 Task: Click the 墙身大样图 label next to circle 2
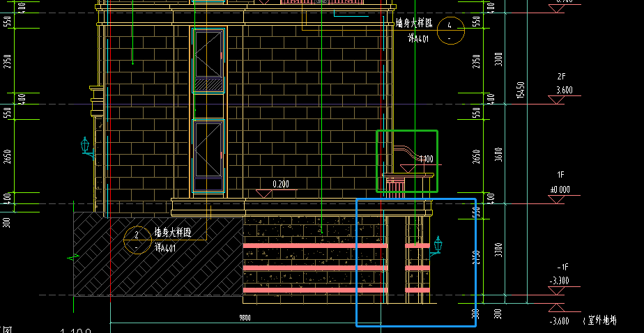tap(173, 233)
